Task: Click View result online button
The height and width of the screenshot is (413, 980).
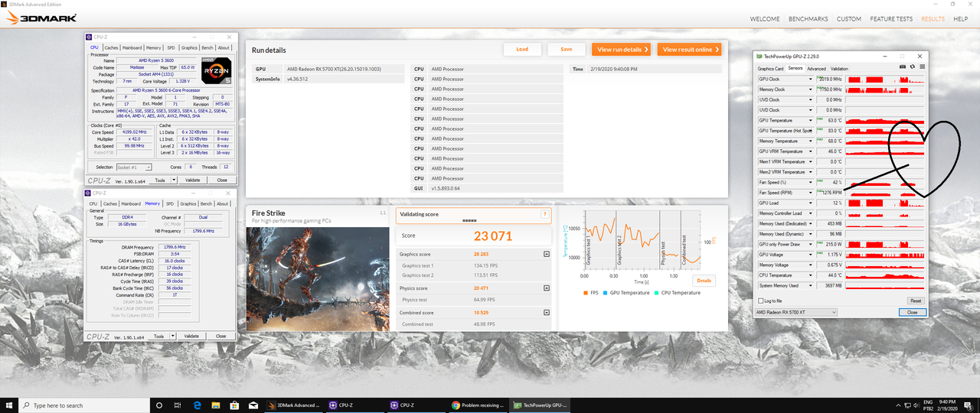Action: (x=688, y=49)
